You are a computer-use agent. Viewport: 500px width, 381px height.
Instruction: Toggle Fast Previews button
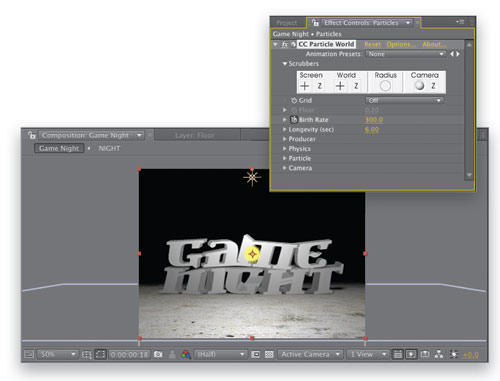click(x=411, y=354)
